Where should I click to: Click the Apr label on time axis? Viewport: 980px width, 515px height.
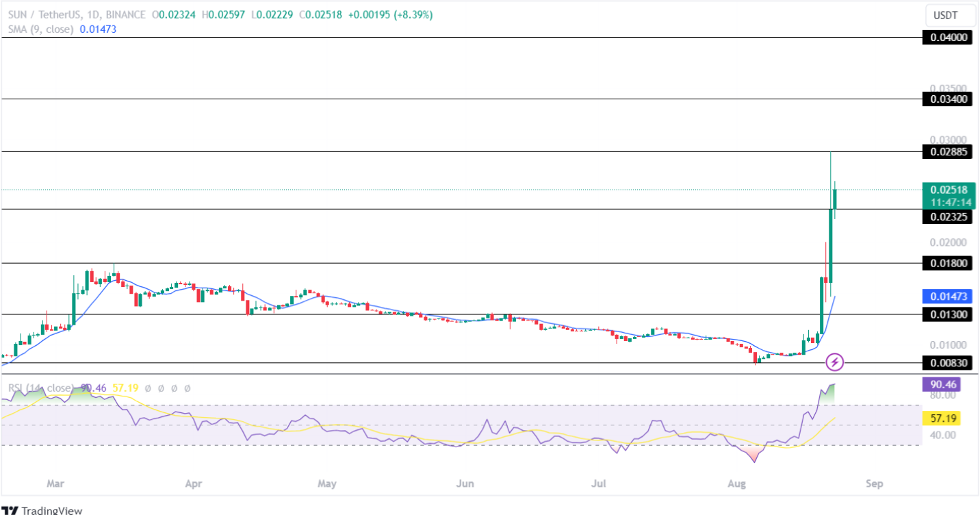(x=194, y=483)
